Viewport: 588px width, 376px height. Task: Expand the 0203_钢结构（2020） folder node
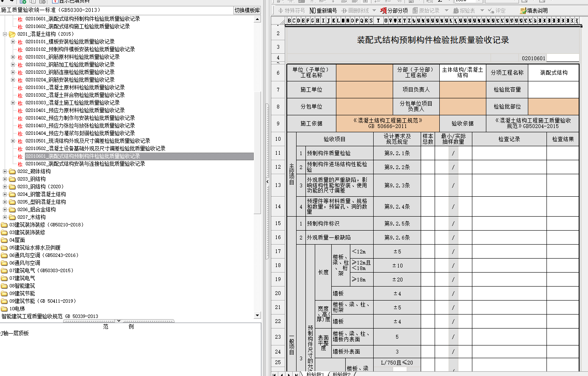5,187
